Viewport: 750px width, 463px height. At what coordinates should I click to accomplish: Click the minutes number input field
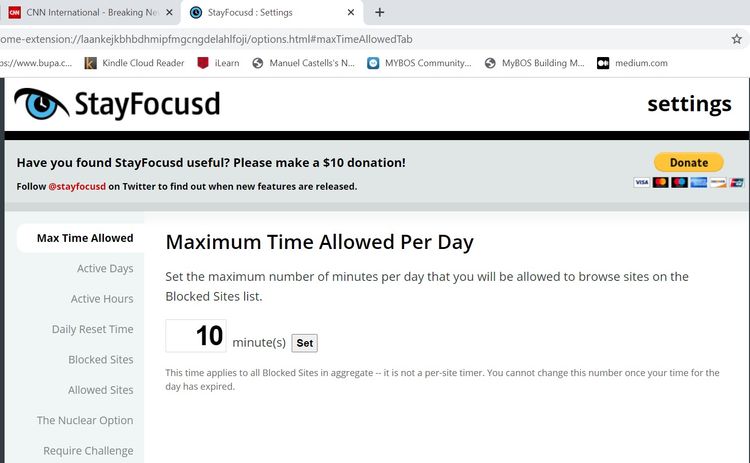196,336
